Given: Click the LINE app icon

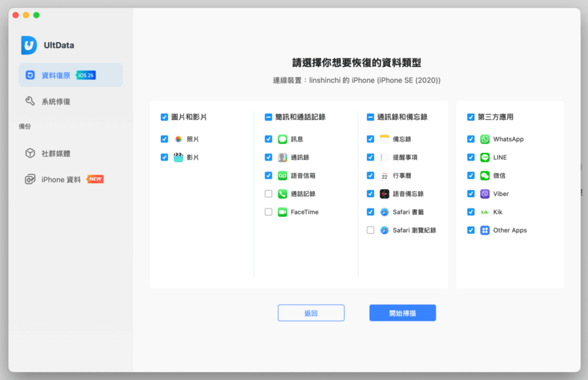Looking at the screenshot, I should click(x=485, y=157).
